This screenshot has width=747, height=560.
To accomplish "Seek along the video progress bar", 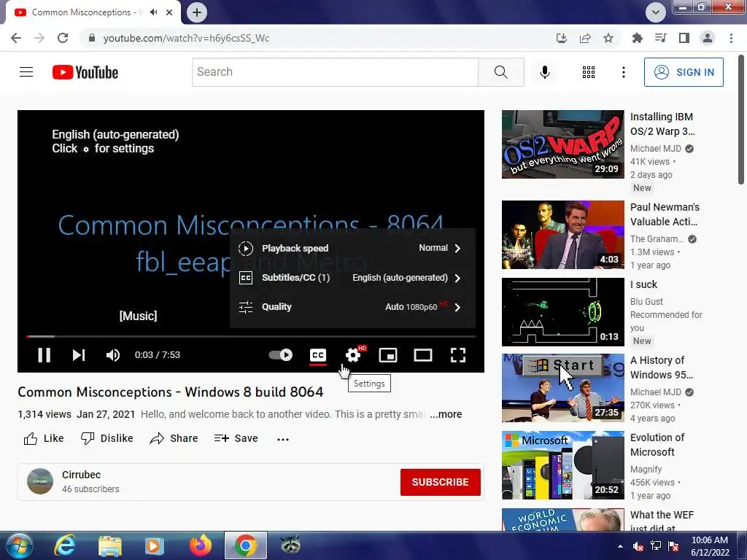I will coord(251,336).
